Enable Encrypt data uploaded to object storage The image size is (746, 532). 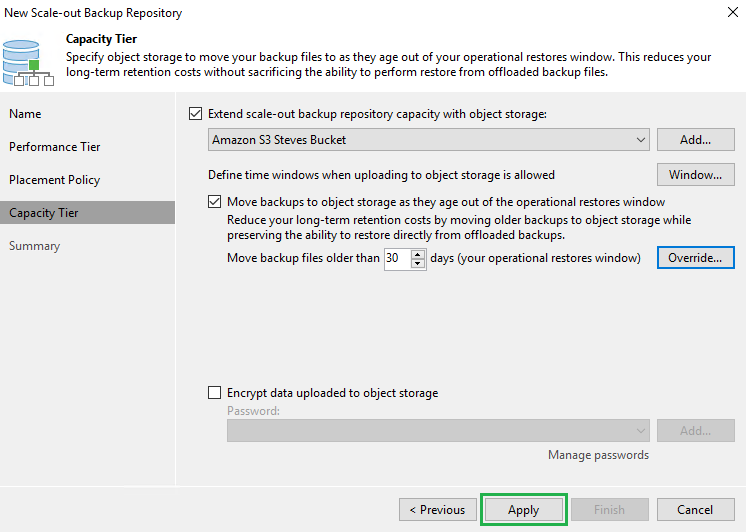[215, 393]
